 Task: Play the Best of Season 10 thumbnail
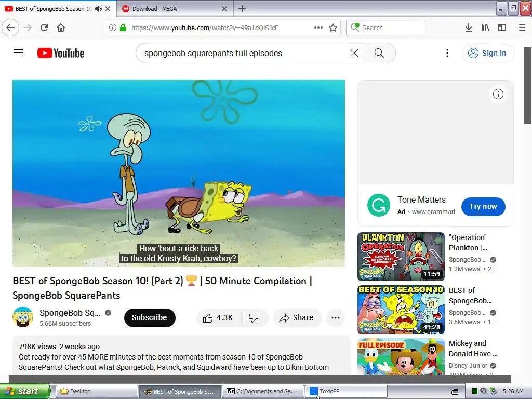pyautogui.click(x=401, y=310)
